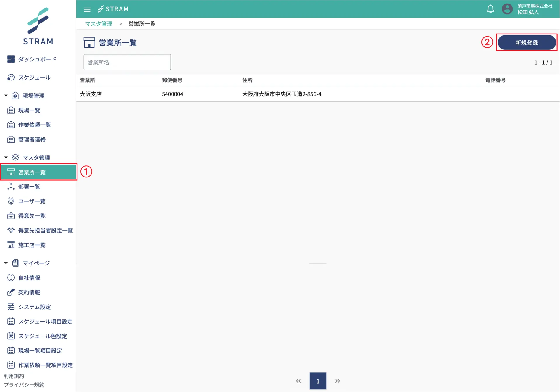Open プライバシー規約 link
This screenshot has height=392, width=560.
point(24,385)
